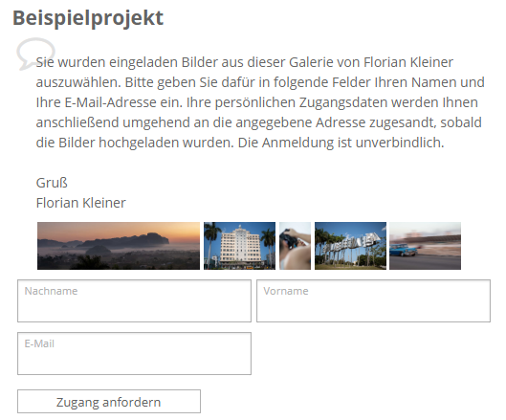Click the word Zugangsdaten in the message
The height and width of the screenshot is (420, 506).
(x=343, y=102)
